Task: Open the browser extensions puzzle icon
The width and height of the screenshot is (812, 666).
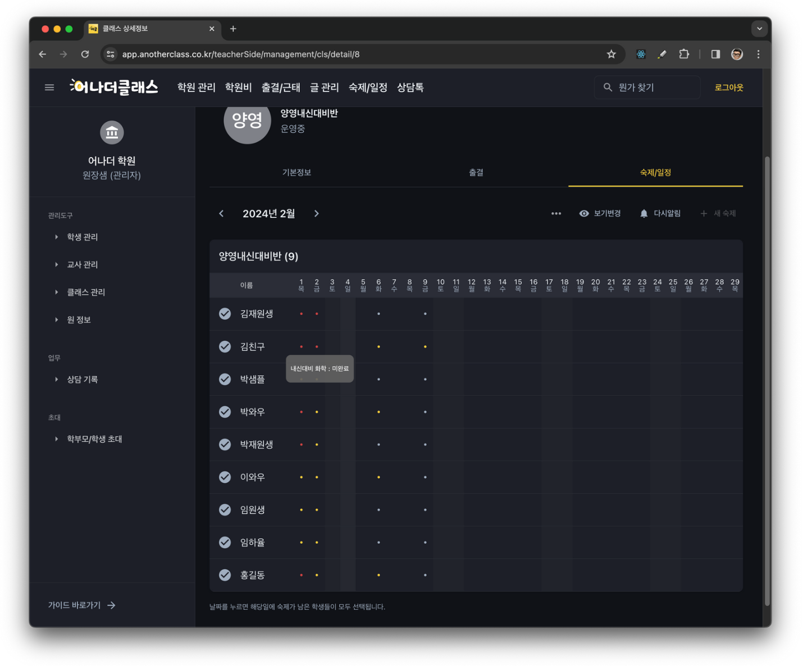Action: click(x=684, y=54)
